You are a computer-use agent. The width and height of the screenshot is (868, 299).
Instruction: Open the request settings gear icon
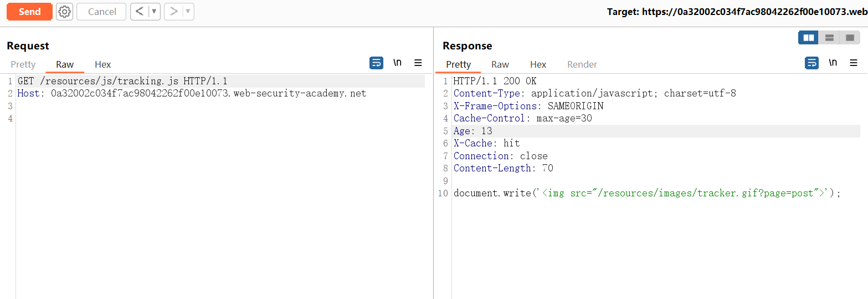pos(65,12)
